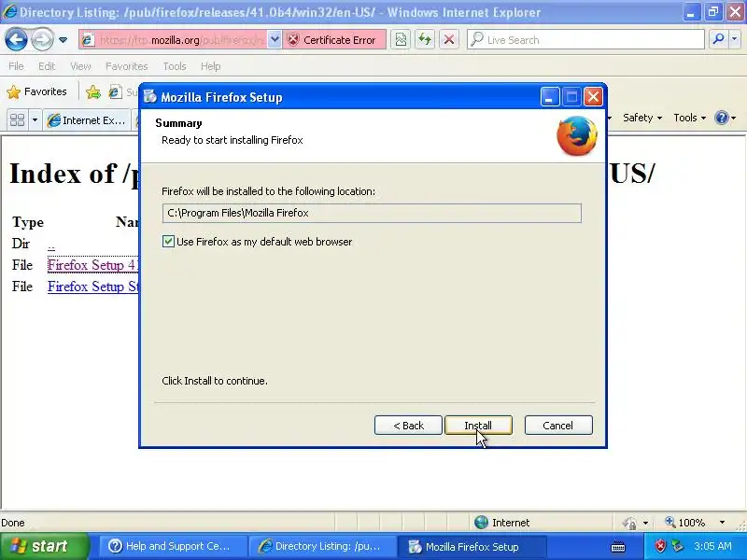Click the on-screen keyboard tray icon
747x560 pixels.
(x=618, y=547)
